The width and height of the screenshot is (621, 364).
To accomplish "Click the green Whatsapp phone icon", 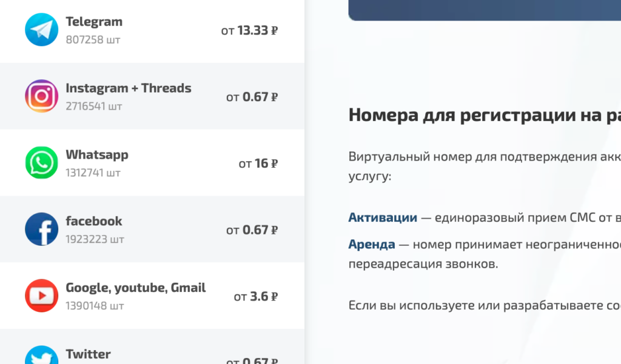I will tap(41, 163).
